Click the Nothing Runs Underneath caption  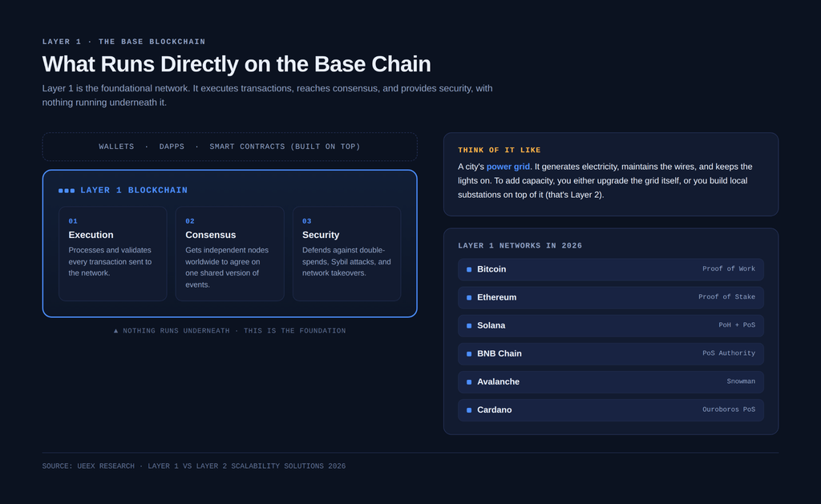(230, 331)
